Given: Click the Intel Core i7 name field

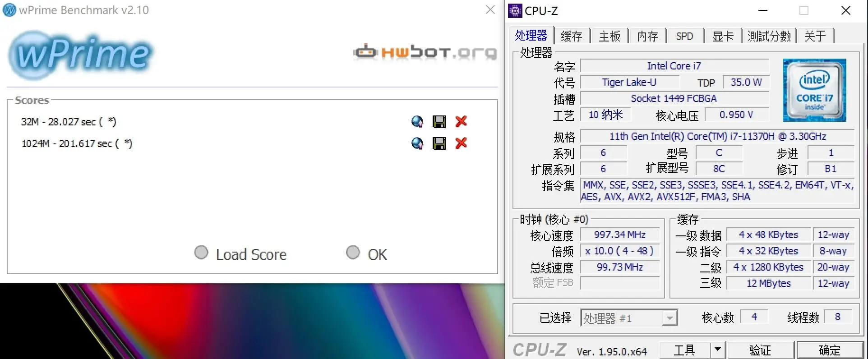Looking at the screenshot, I should pyautogui.click(x=674, y=66).
